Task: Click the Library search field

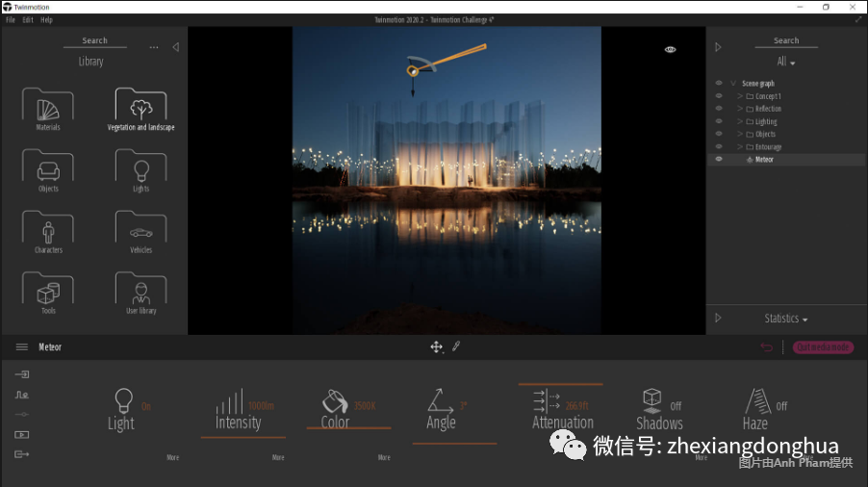Action: [94, 41]
